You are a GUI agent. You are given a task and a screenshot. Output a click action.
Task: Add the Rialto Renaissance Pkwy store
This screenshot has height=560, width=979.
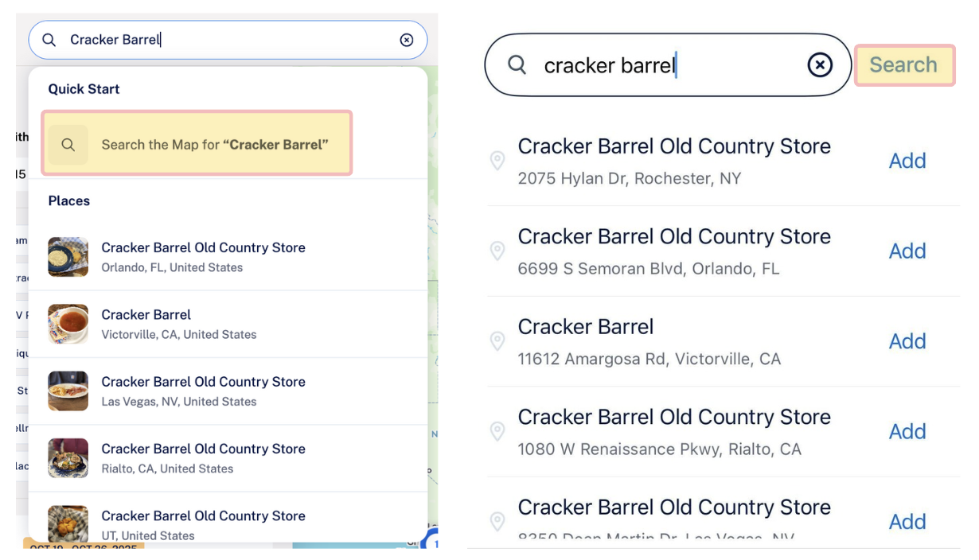[x=907, y=431]
